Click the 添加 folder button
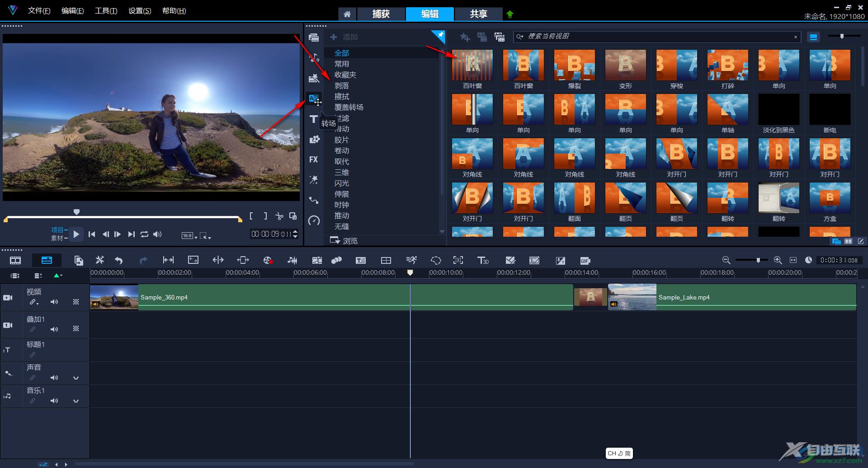The width and height of the screenshot is (868, 468). (x=344, y=37)
